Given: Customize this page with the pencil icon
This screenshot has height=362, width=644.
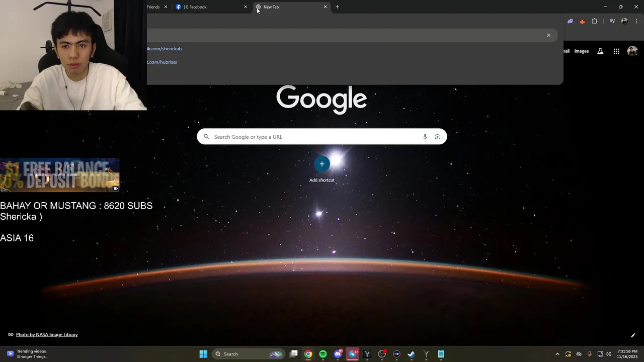Looking at the screenshot, I should (633, 335).
